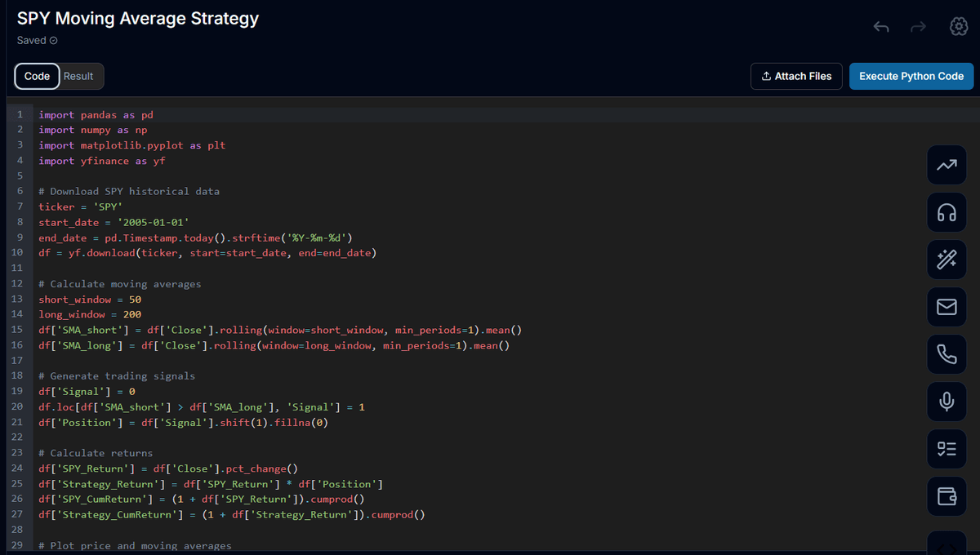Viewport: 980px width, 555px height.
Task: Switch to the Code tab
Action: pyautogui.click(x=37, y=76)
